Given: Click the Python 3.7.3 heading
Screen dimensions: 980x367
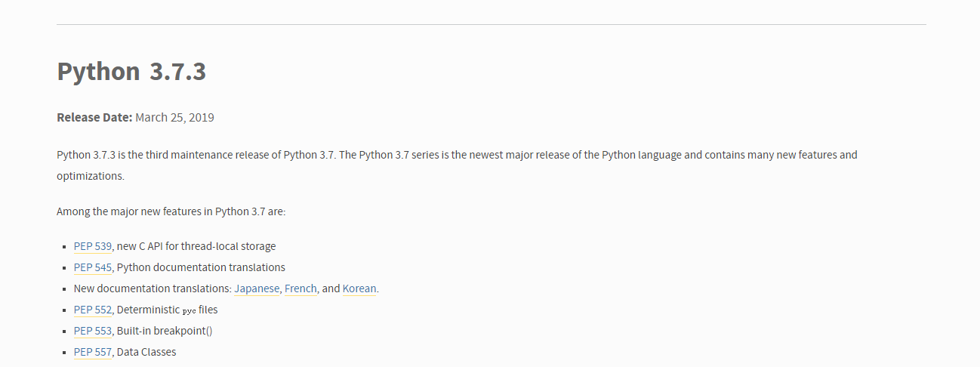Looking at the screenshot, I should (x=131, y=72).
